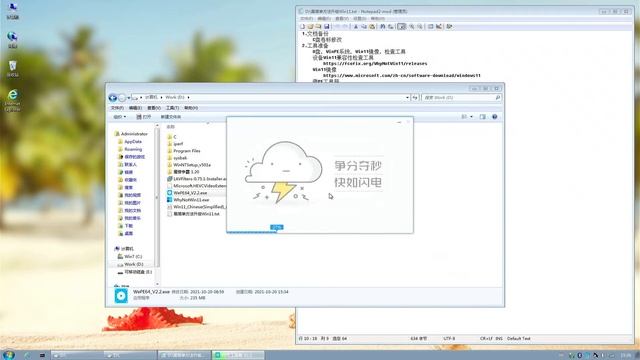Select Administrator in Explorer navigation tree
Viewport: 640px width, 360px height.
[131, 134]
